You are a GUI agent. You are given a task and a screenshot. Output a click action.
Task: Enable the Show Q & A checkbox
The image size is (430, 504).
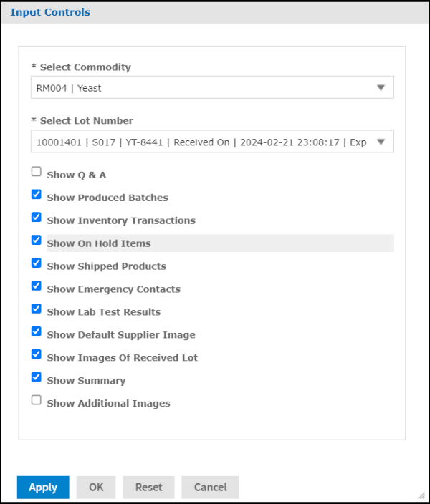tap(37, 172)
